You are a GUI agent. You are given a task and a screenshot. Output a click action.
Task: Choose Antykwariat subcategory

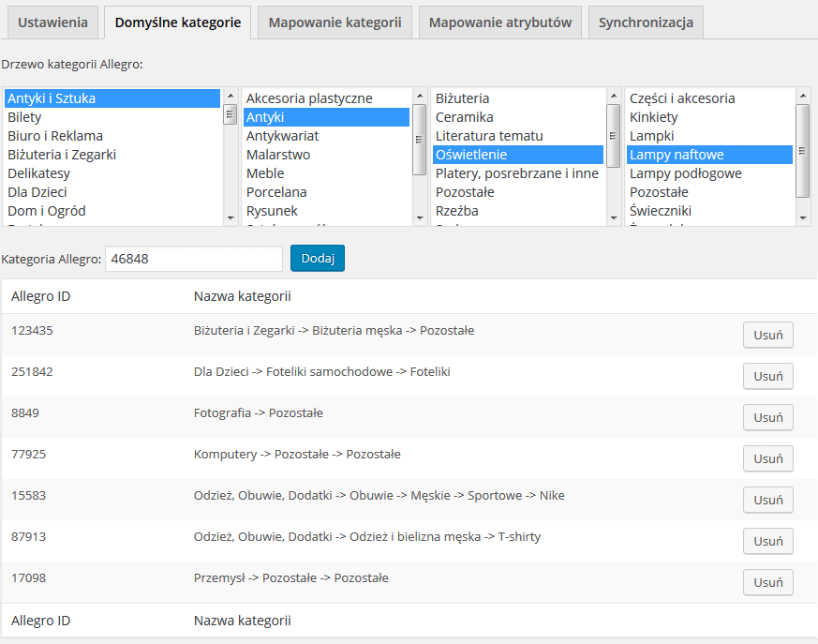click(x=327, y=136)
